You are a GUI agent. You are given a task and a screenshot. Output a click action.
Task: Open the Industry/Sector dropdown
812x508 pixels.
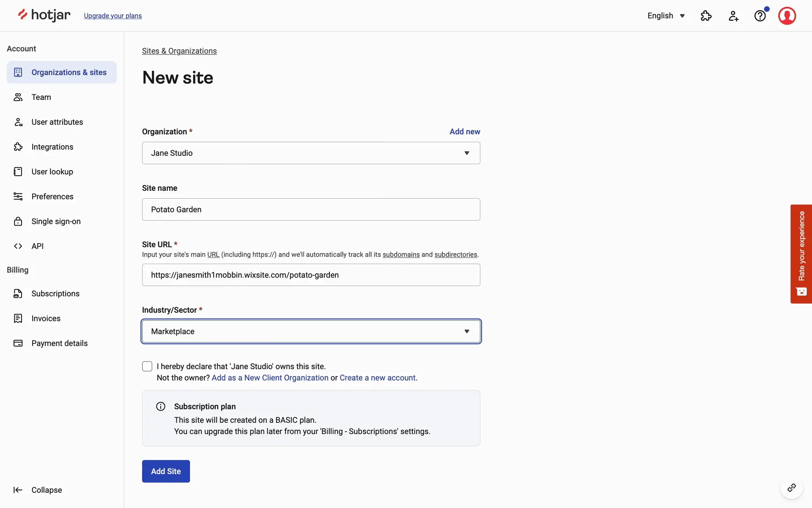click(311, 331)
